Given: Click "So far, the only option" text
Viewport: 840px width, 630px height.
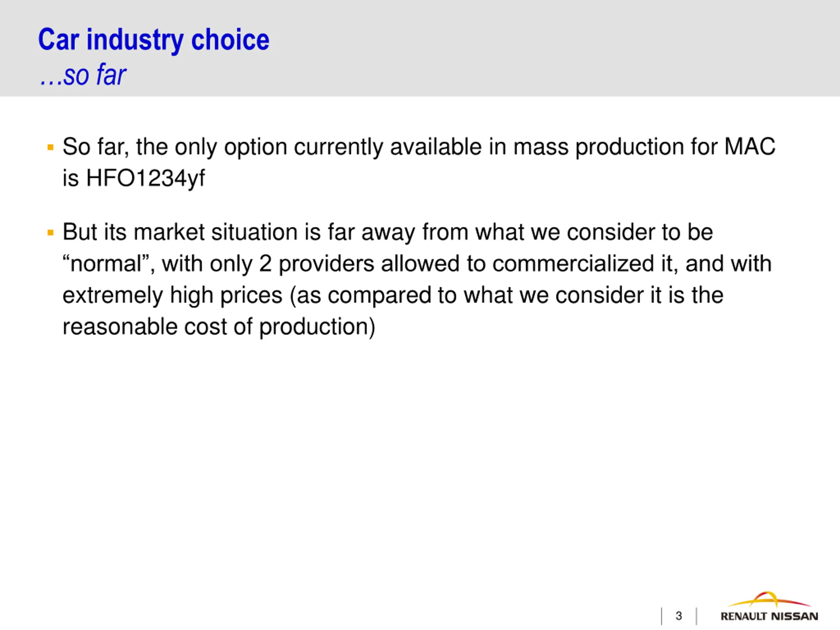Looking at the screenshot, I should click(175, 147).
